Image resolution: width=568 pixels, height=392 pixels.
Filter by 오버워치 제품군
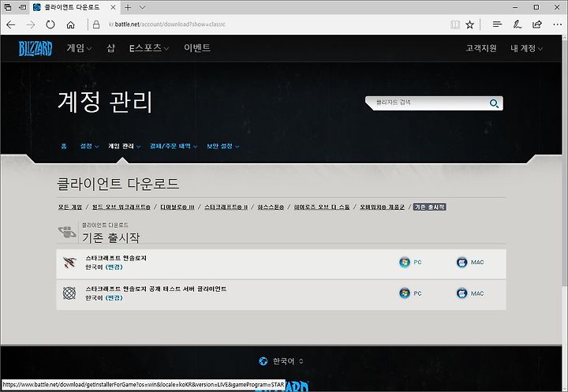[382, 207]
